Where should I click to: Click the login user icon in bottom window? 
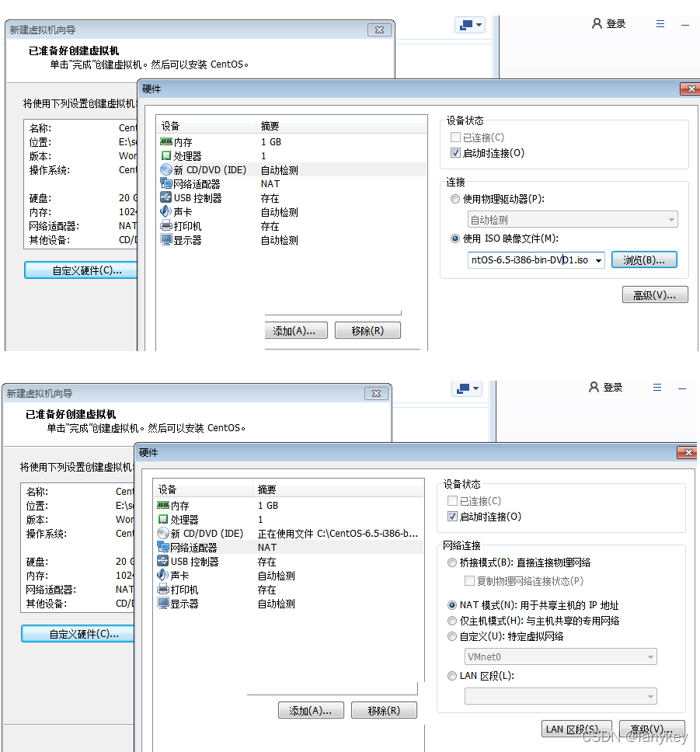click(x=594, y=387)
